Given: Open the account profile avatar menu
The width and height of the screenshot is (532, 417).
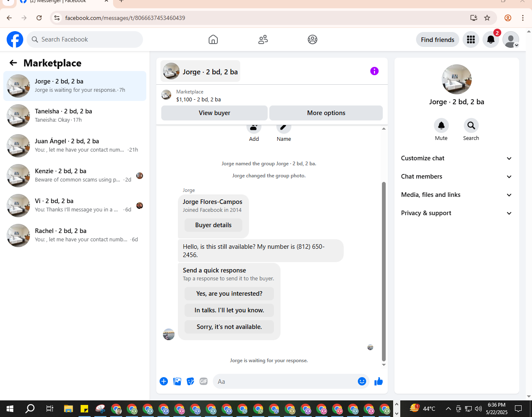Looking at the screenshot, I should 511,39.
